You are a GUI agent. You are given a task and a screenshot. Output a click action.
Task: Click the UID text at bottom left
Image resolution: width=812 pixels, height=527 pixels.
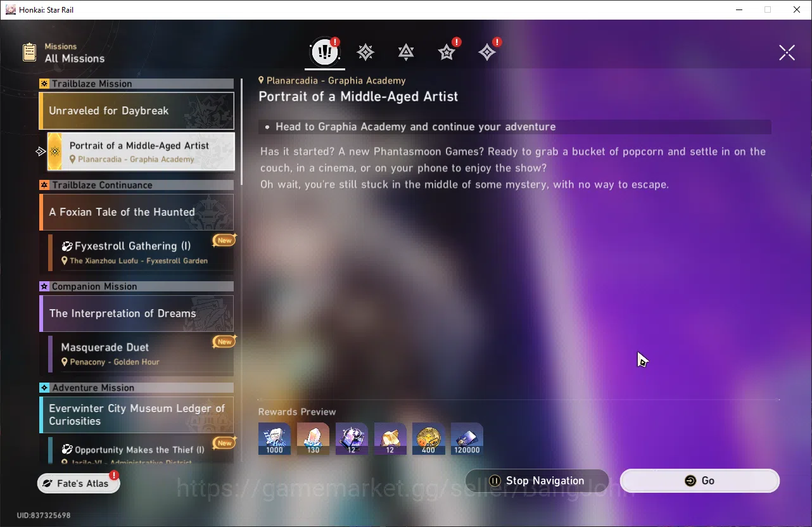pyautogui.click(x=44, y=516)
